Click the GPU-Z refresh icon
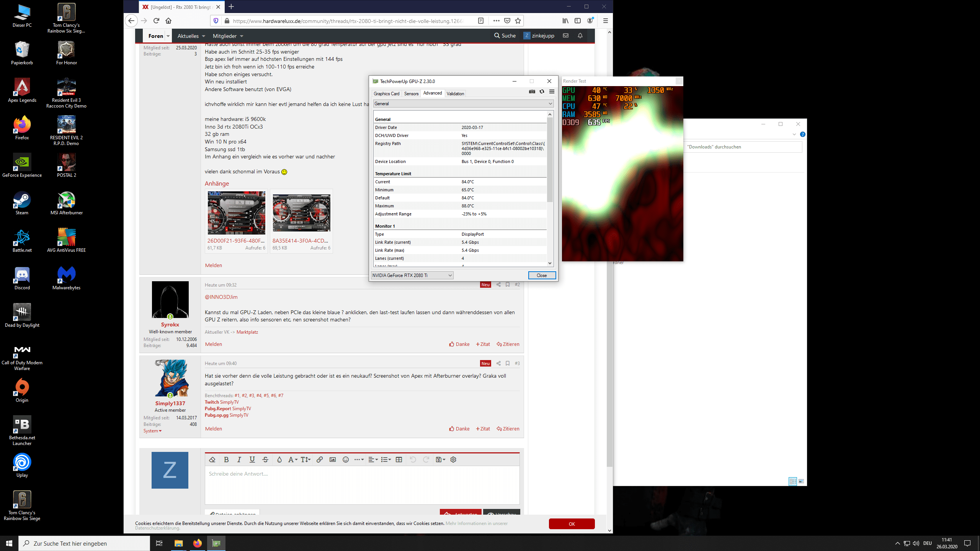Image resolution: width=980 pixels, height=551 pixels. pyautogui.click(x=542, y=91)
